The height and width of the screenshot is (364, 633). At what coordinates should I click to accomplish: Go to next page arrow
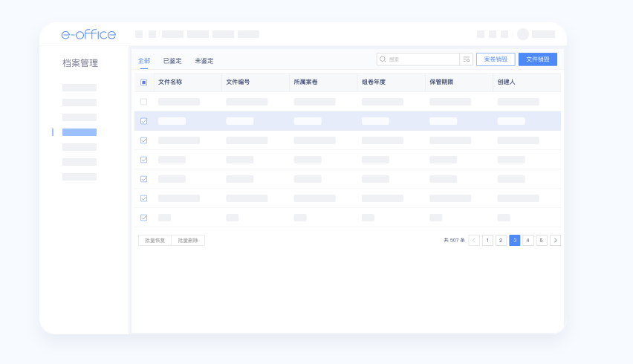click(x=555, y=241)
